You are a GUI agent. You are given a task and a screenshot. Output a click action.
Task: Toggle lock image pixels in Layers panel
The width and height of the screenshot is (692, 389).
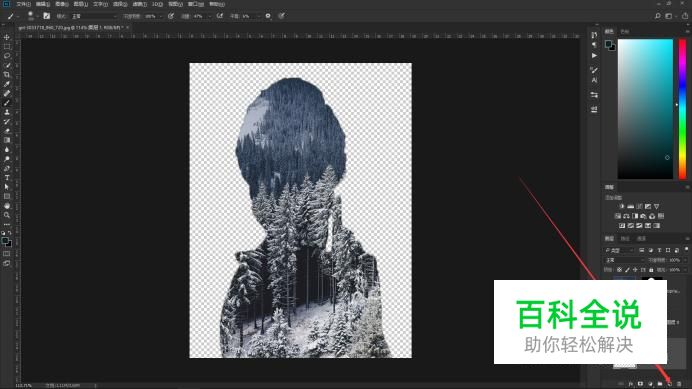[x=627, y=269]
